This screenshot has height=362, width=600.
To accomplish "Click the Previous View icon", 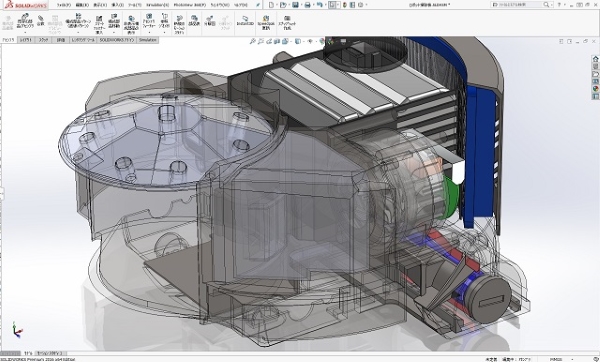I will click(x=269, y=41).
